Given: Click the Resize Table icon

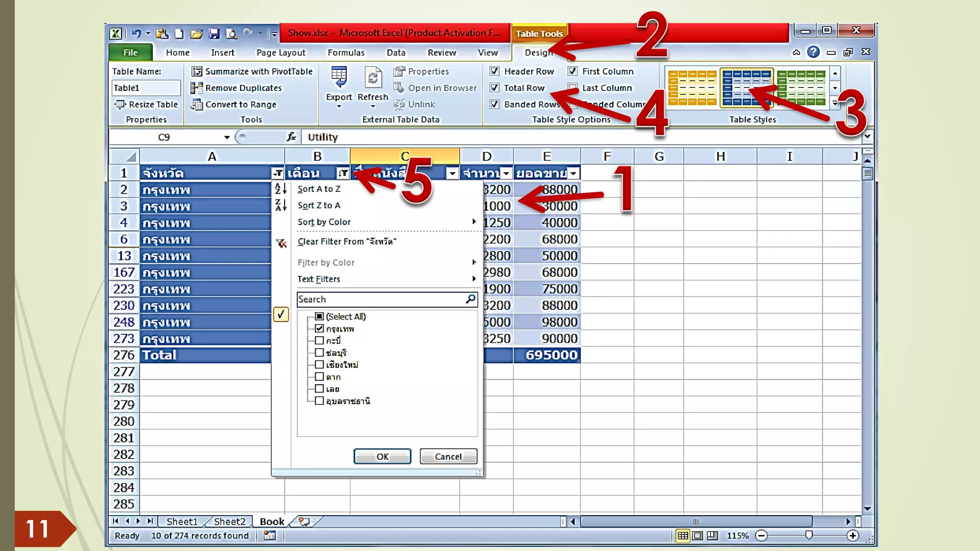Looking at the screenshot, I should (120, 104).
